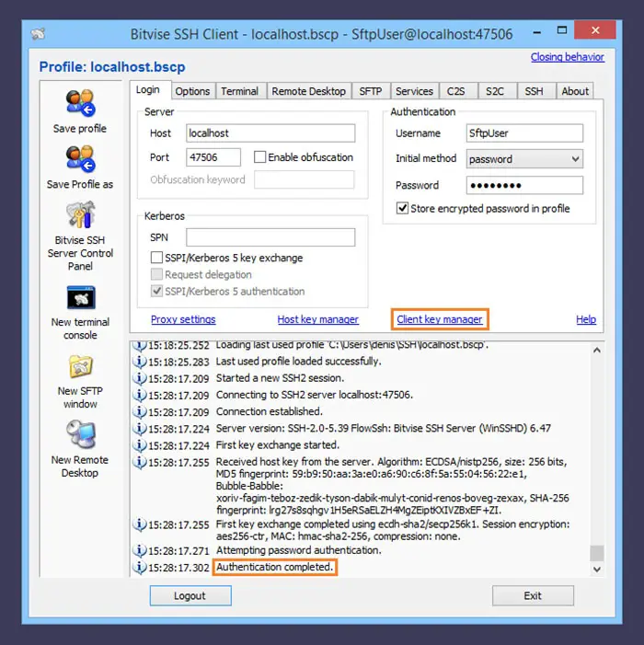This screenshot has width=644, height=645.
Task: Click the Username field
Action: click(524, 133)
